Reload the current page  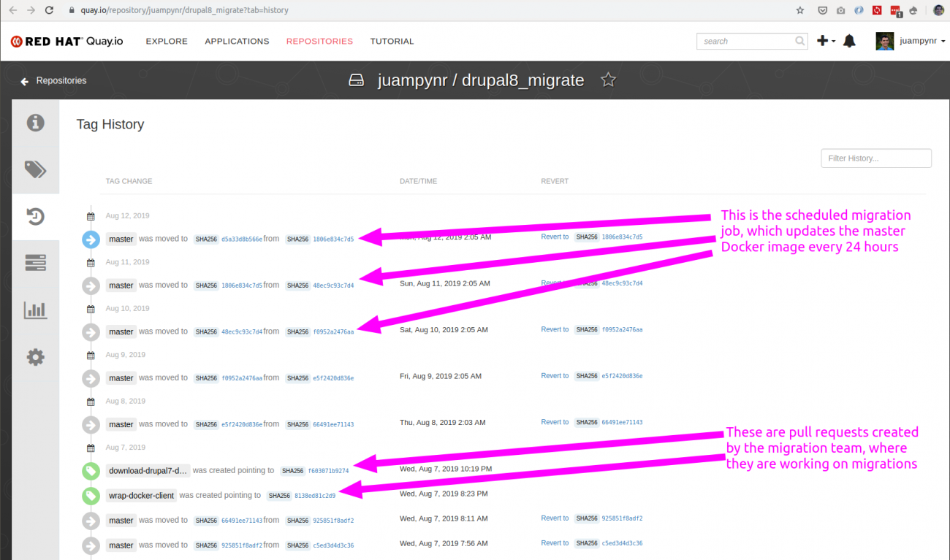[x=49, y=10]
